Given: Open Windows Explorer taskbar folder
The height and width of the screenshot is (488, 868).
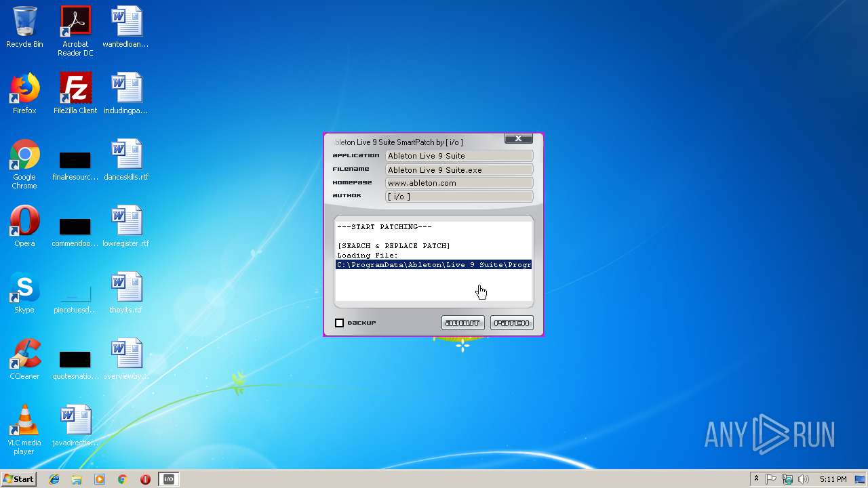Looking at the screenshot, I should tap(77, 479).
